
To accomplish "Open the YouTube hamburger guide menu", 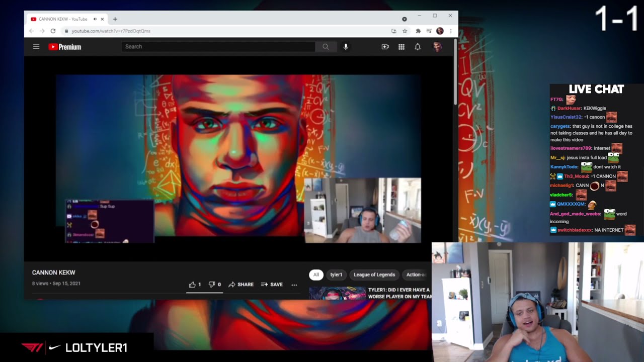I will point(36,47).
